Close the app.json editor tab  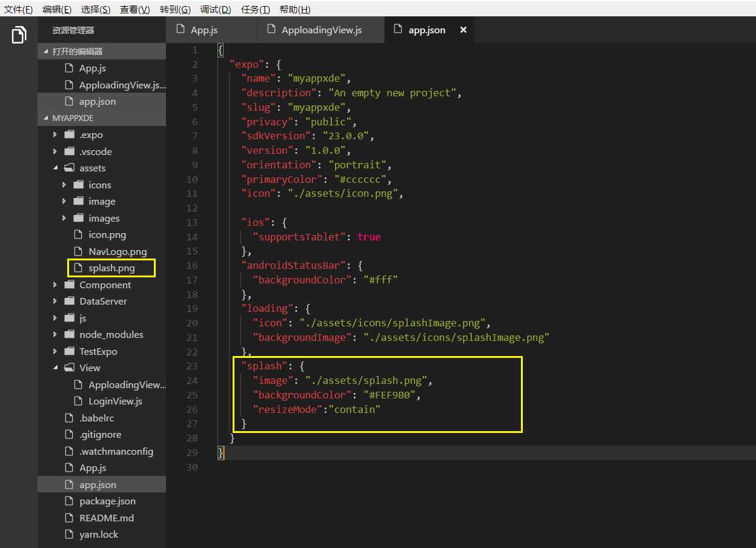pos(463,30)
